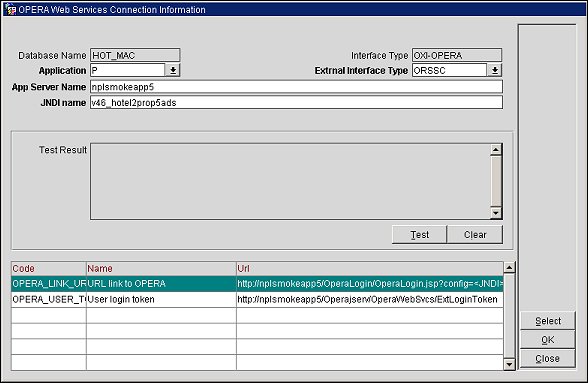Select the URL link to OPERA cell
The image size is (588, 383).
[161, 284]
